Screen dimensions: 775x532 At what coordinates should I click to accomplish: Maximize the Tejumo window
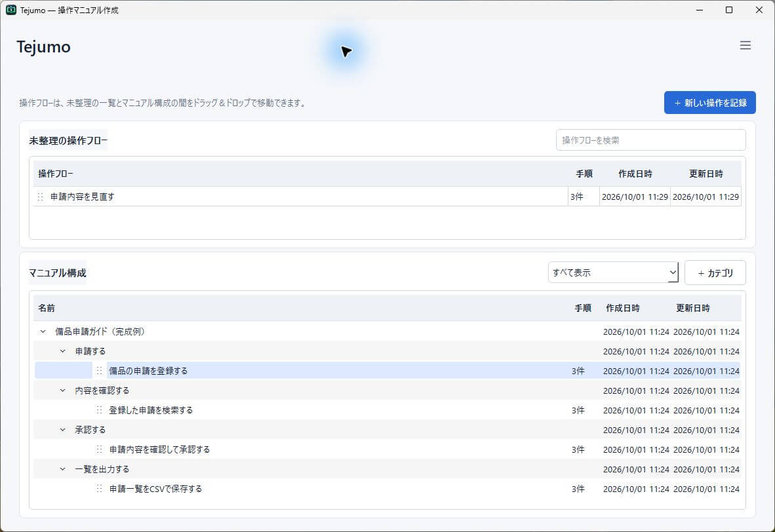(728, 10)
